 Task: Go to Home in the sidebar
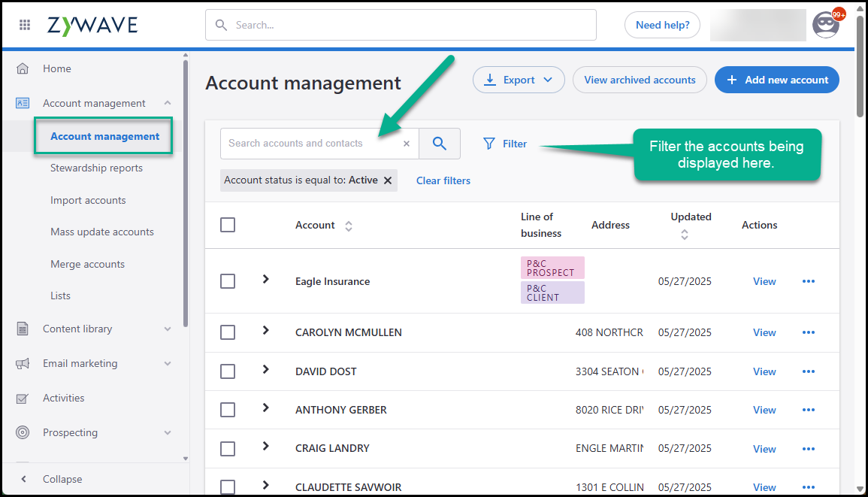coord(57,68)
